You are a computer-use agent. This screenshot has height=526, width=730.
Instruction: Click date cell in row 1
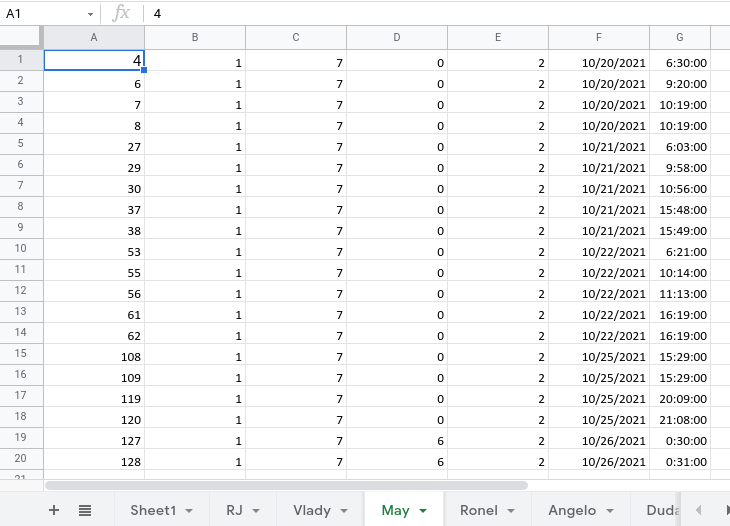[x=599, y=61]
